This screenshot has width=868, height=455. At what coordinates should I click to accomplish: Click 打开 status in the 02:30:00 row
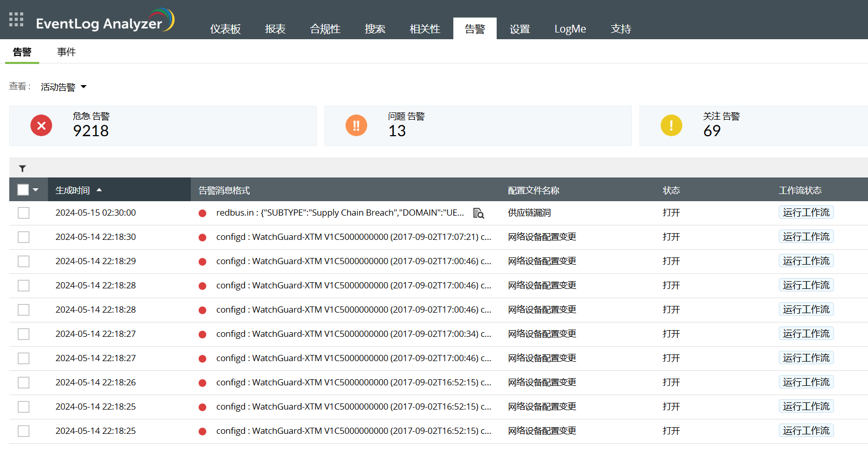pos(672,213)
